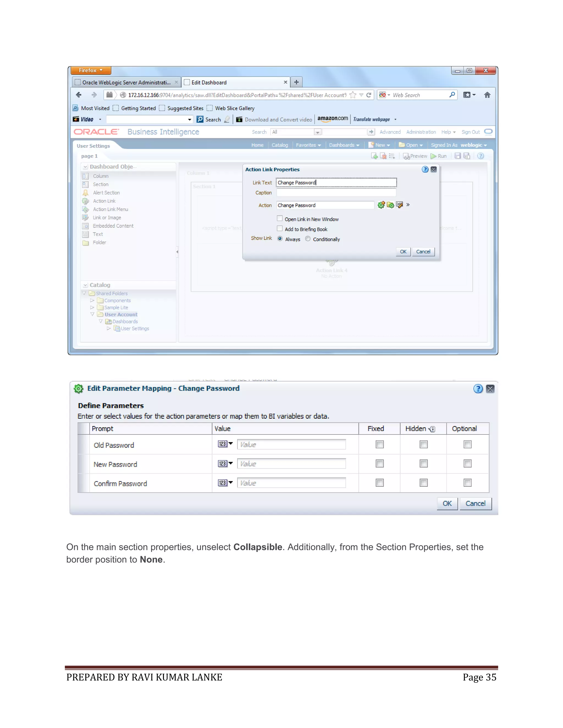Click the Delete Current Page icon
This screenshot has height=728, width=563.
click(383, 156)
